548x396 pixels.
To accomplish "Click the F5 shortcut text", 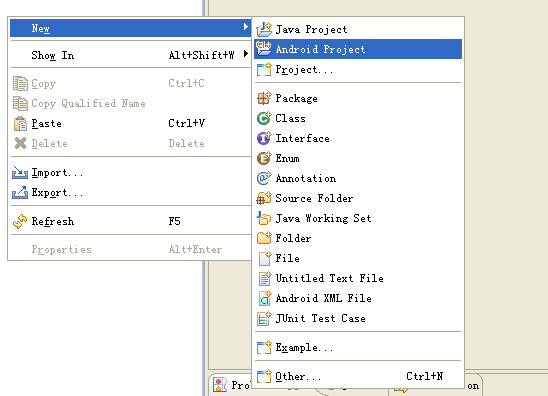I will click(174, 221).
